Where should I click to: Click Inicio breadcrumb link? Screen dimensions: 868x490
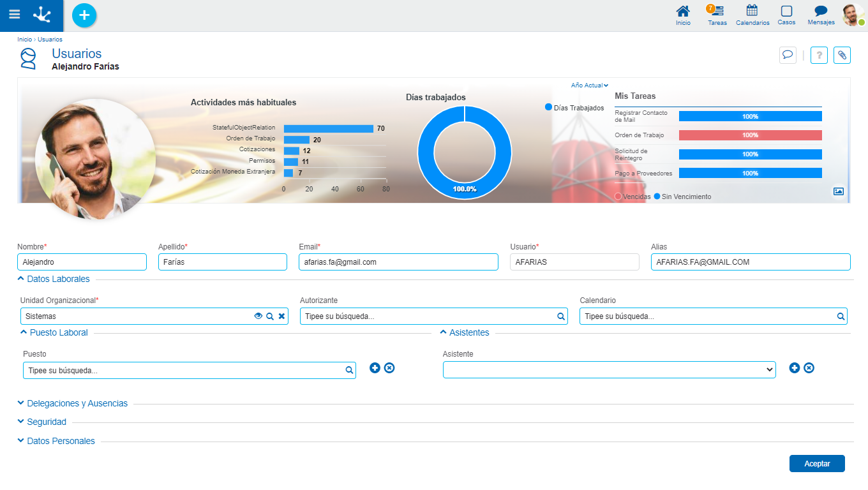(24, 40)
